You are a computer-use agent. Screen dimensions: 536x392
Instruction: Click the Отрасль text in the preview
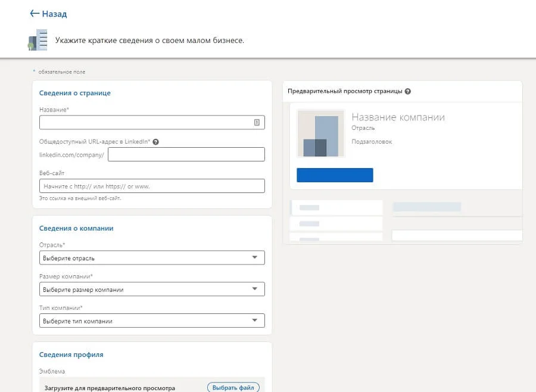pos(363,128)
